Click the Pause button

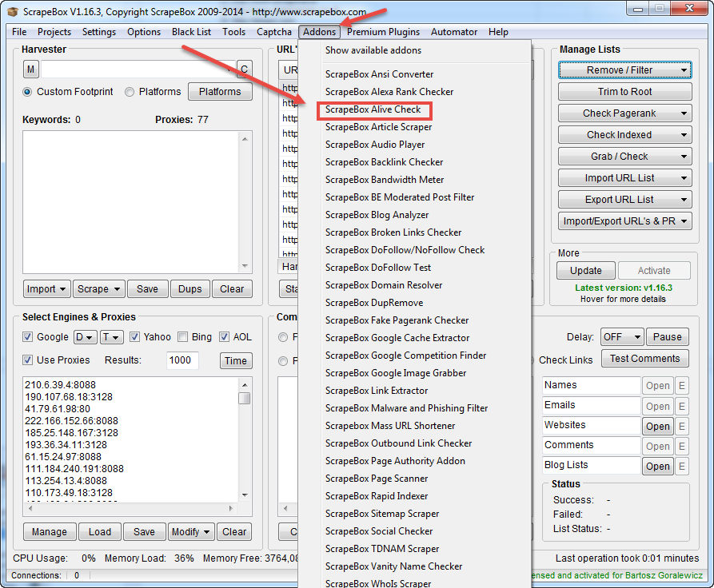[667, 337]
